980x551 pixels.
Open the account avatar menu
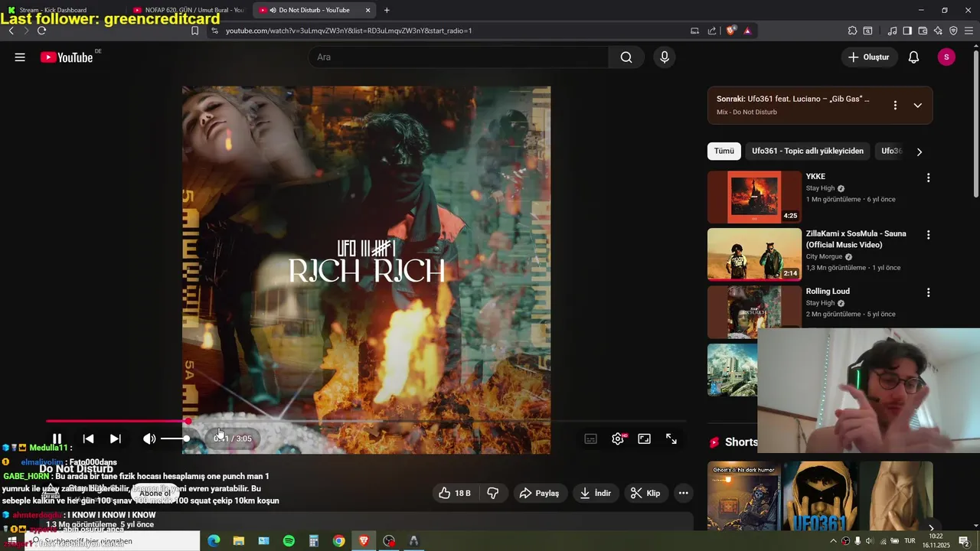pyautogui.click(x=946, y=57)
